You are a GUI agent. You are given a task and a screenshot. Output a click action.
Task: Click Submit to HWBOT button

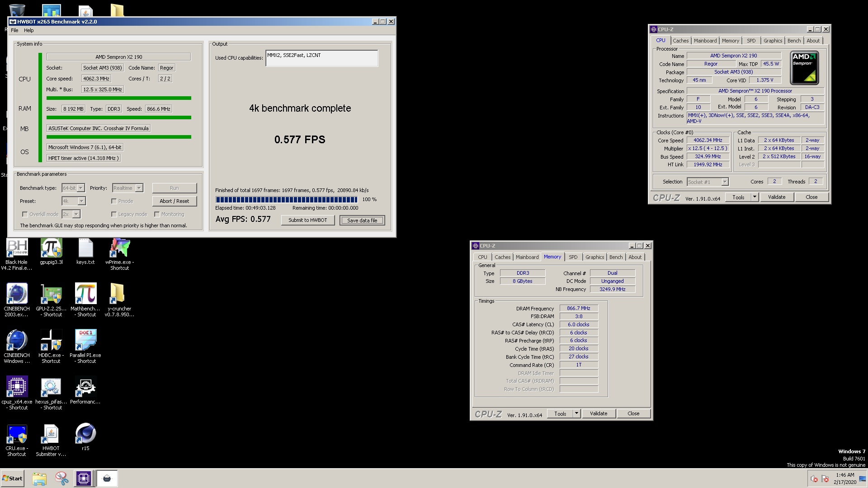pos(308,220)
